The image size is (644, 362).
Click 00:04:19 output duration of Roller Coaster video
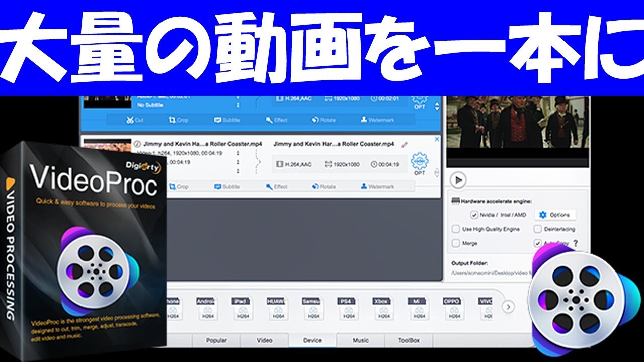[x=385, y=164]
